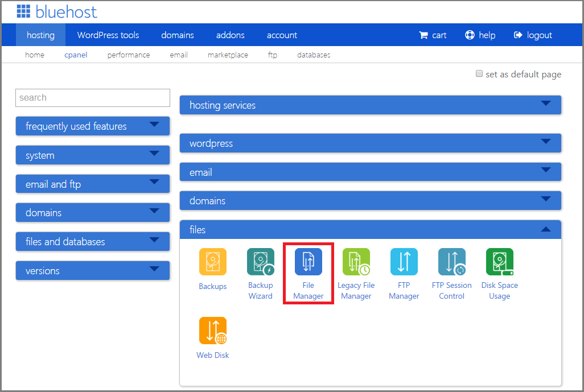Switch to the cpanel subtab
This screenshot has width=584, height=392.
[76, 55]
